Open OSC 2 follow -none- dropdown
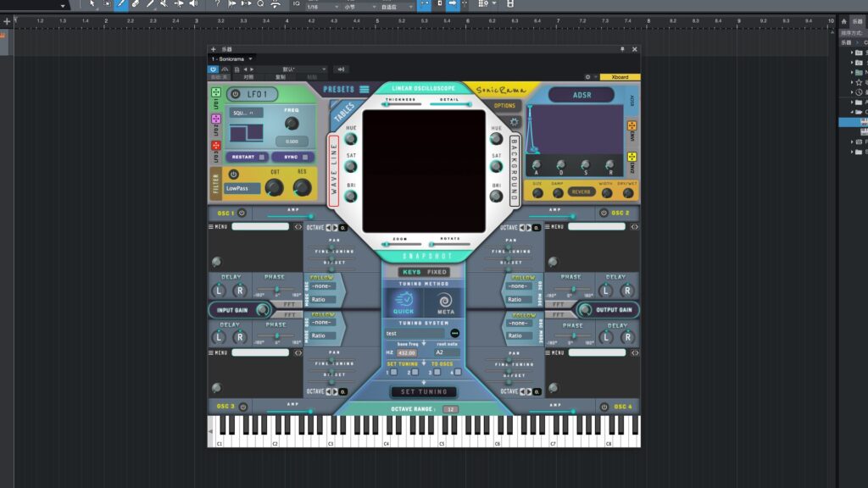The height and width of the screenshot is (488, 868). [x=519, y=286]
